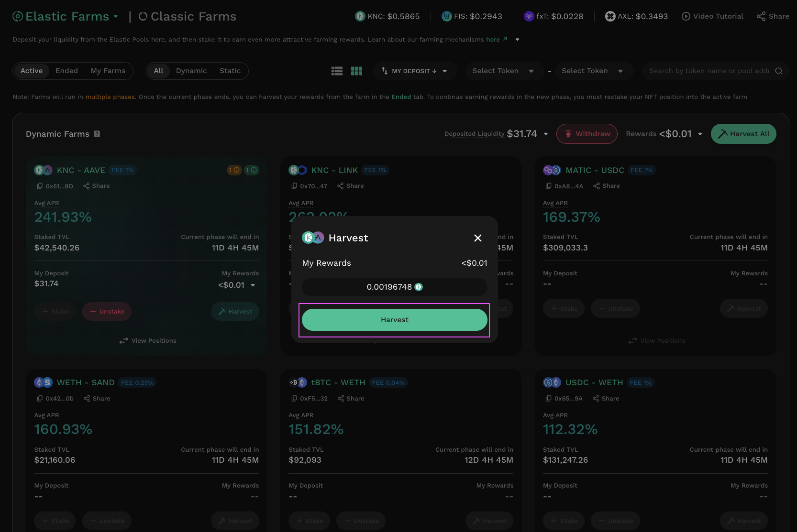This screenshot has height=532, width=797.
Task: Copy the MATIC - USDC pool address
Action: [549, 186]
